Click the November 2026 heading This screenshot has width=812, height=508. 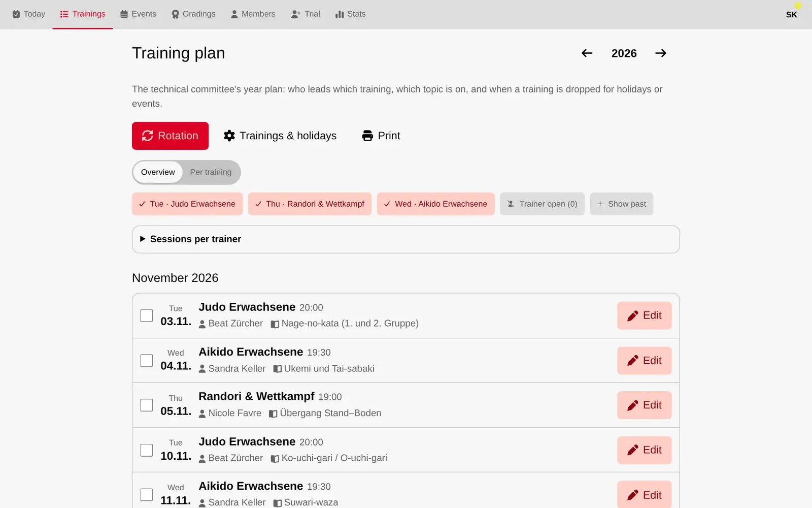click(175, 278)
